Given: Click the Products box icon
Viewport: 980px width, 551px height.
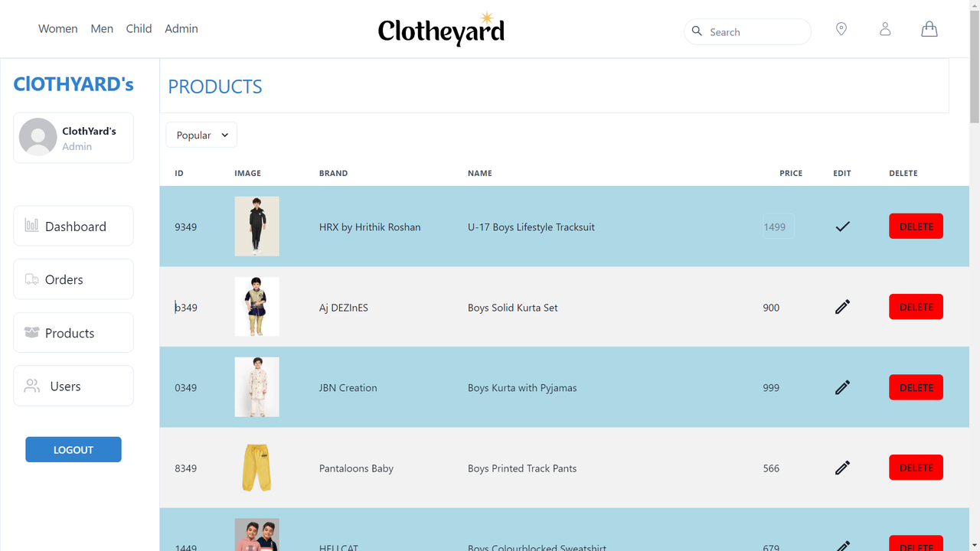Looking at the screenshot, I should pos(31,332).
